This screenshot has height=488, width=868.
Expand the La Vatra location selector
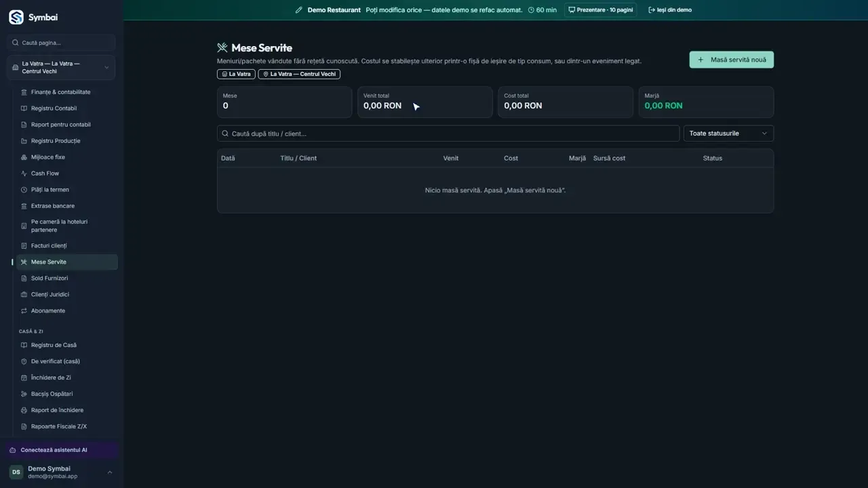click(61, 68)
